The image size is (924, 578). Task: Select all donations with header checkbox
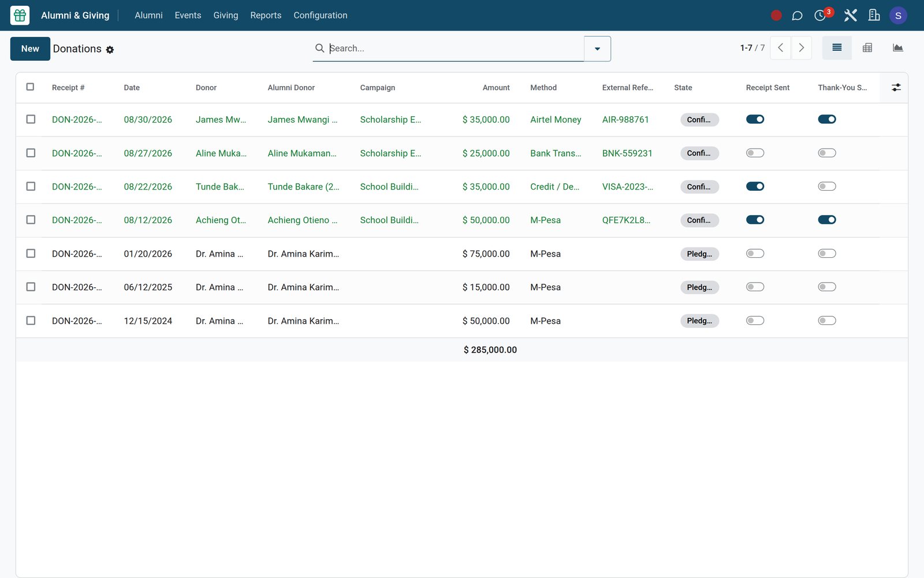point(31,87)
